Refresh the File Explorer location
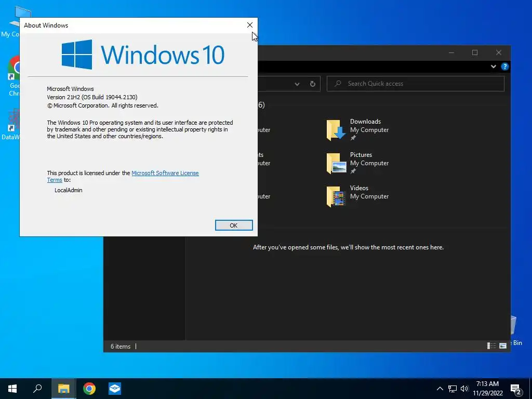The image size is (532, 399). click(312, 84)
